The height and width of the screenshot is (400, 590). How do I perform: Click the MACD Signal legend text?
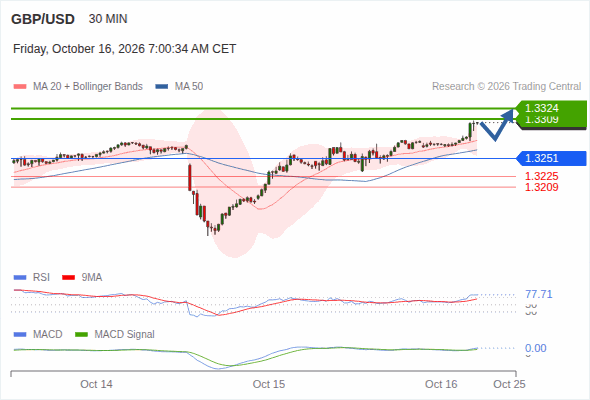pos(124,335)
